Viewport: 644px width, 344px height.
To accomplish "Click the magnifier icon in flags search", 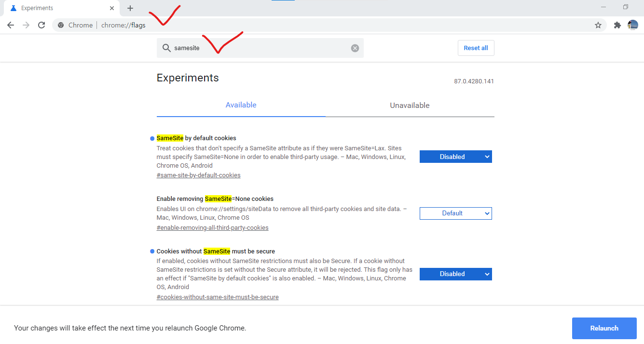I will (166, 48).
